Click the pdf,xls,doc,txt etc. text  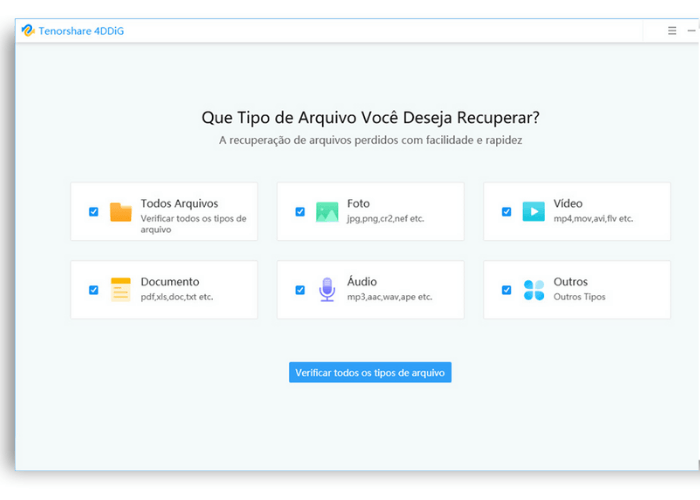click(177, 297)
